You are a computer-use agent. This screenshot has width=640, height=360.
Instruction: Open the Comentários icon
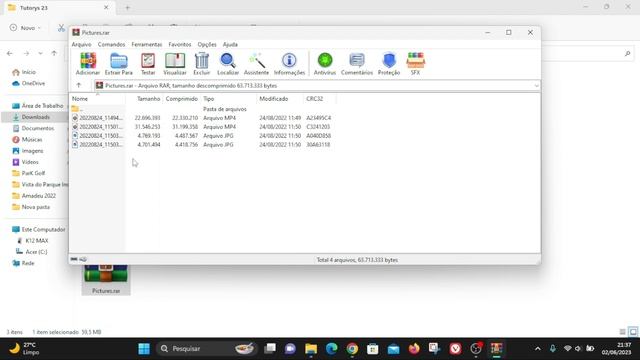coord(357,64)
